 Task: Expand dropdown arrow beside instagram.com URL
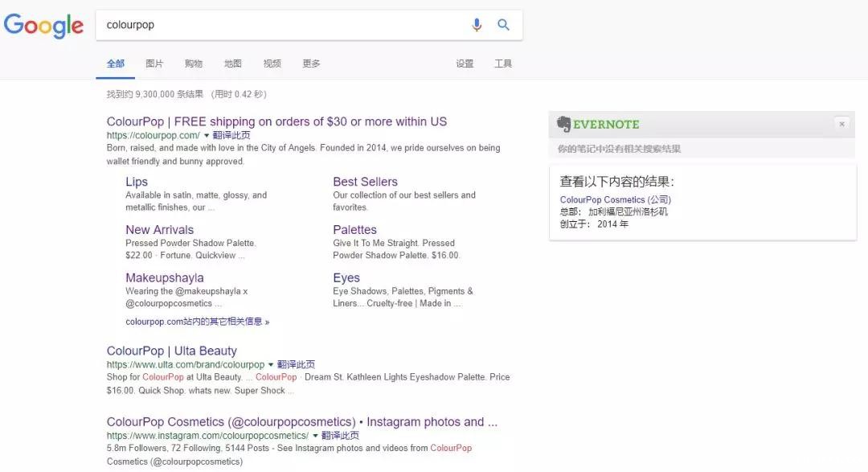point(315,436)
